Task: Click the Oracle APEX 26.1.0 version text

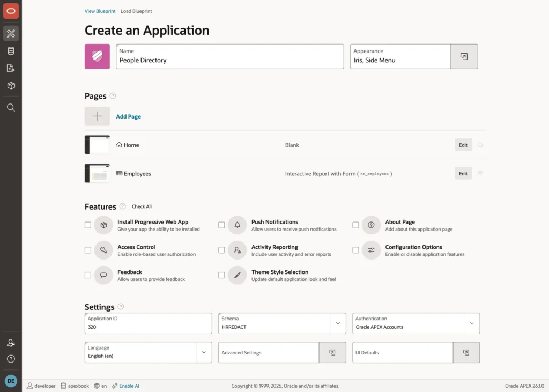Action: point(524,386)
